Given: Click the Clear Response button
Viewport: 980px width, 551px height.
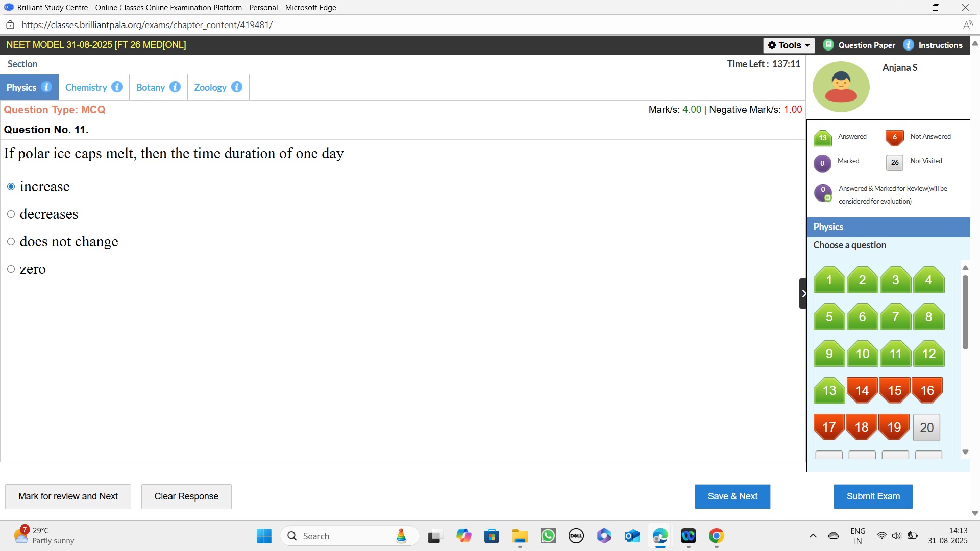Looking at the screenshot, I should pos(186,496).
